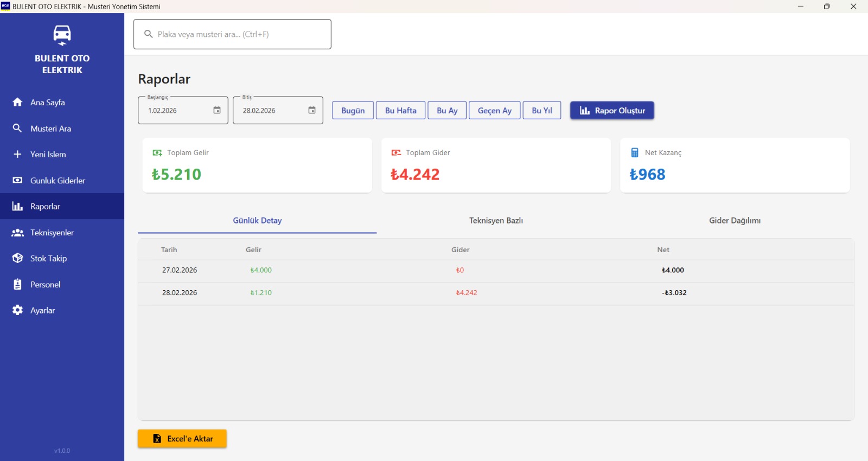Open Gunluk Giderler via its money icon
The image size is (868, 461).
pyautogui.click(x=17, y=181)
